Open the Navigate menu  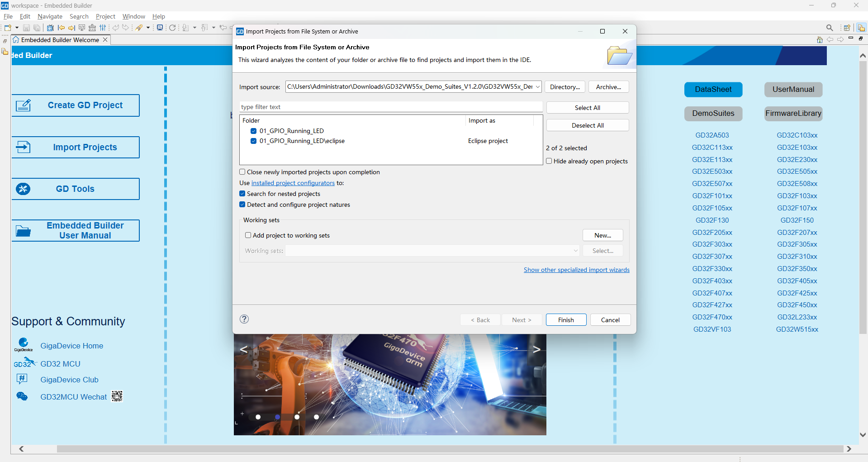[x=50, y=16]
